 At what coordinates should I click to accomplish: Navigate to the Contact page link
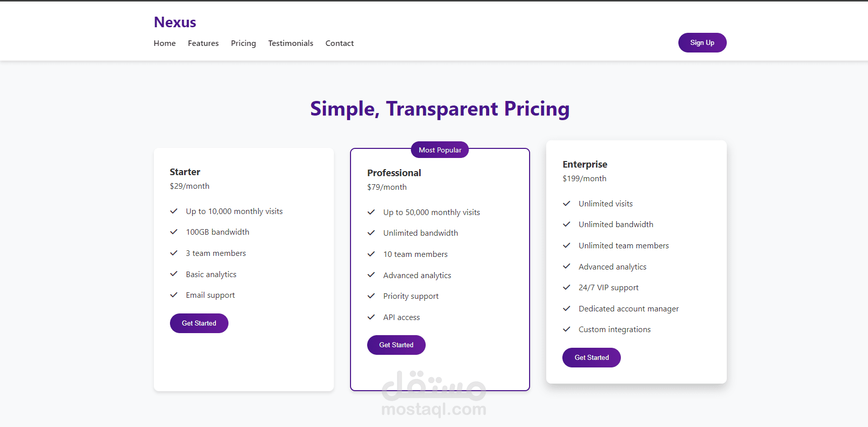pos(339,43)
